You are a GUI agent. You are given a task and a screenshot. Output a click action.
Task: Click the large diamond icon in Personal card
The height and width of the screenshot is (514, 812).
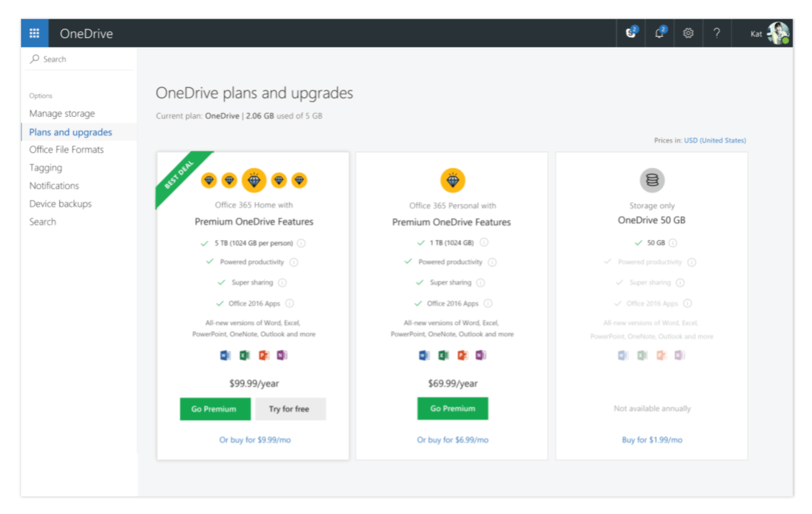tap(452, 180)
